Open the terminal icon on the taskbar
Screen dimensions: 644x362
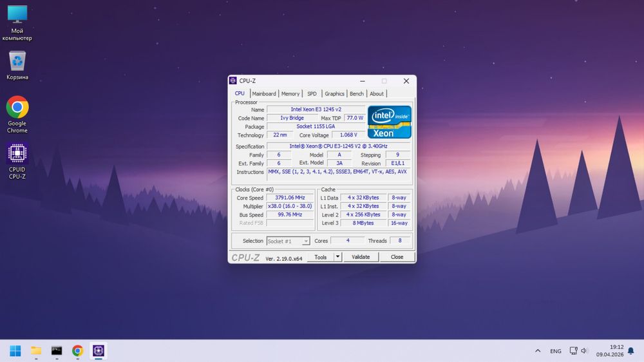click(57, 350)
